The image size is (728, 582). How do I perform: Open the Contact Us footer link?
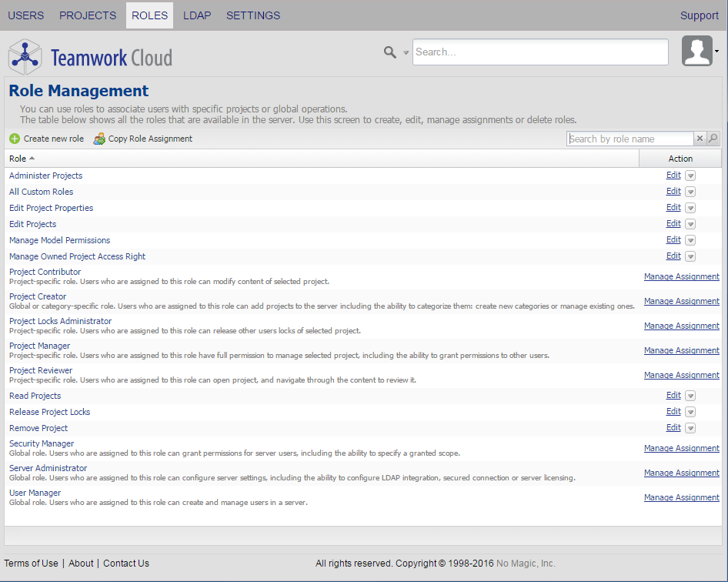[x=126, y=564]
